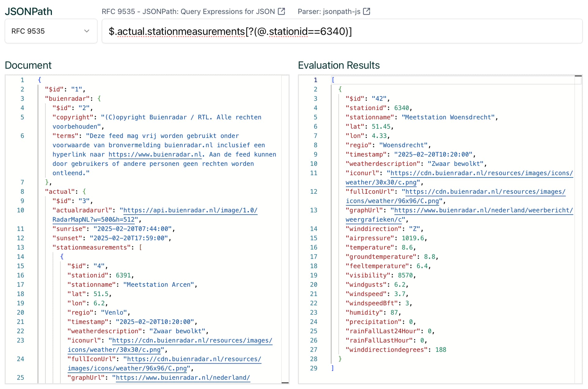Click the Document editor scrollbar thumb

coord(285,383)
